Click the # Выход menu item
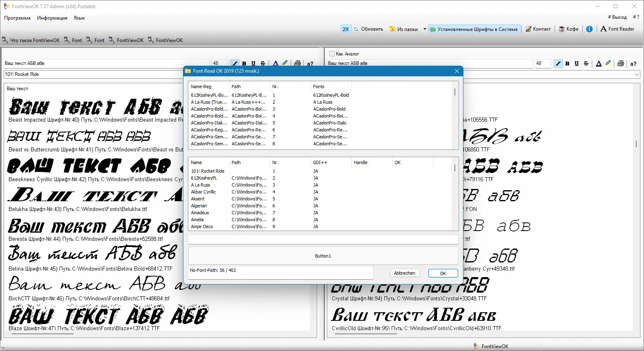The width and height of the screenshot is (644, 351). point(617,17)
